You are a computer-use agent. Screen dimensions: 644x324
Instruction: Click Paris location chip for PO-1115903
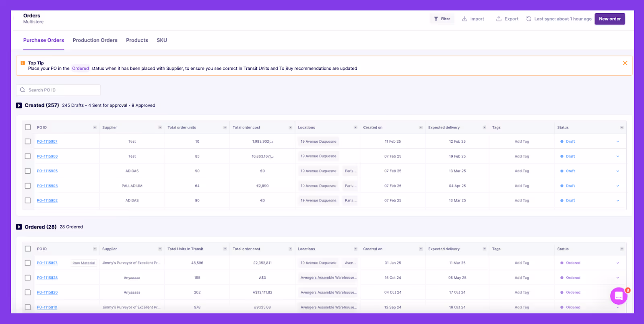pyautogui.click(x=351, y=186)
